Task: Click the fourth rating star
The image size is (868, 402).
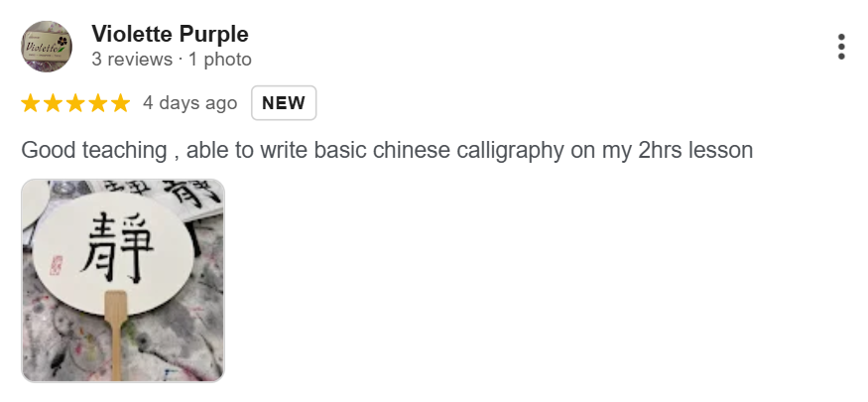Action: tap(97, 103)
